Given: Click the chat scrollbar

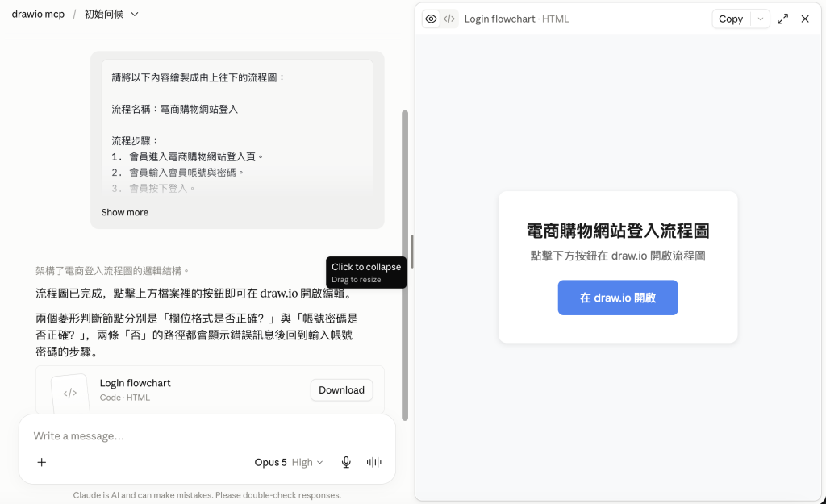Looking at the screenshot, I should tap(405, 265).
